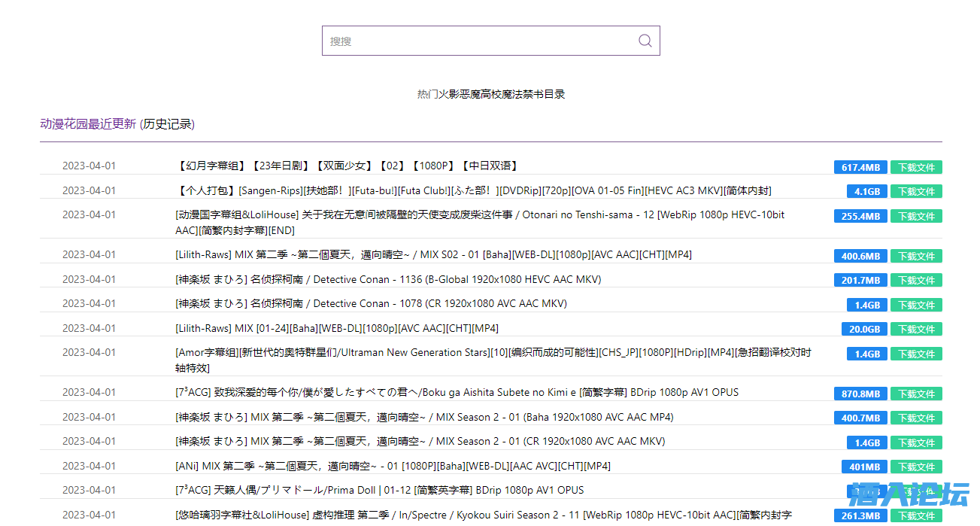Click the 魔法禁书目录 hot keyword

click(x=533, y=94)
